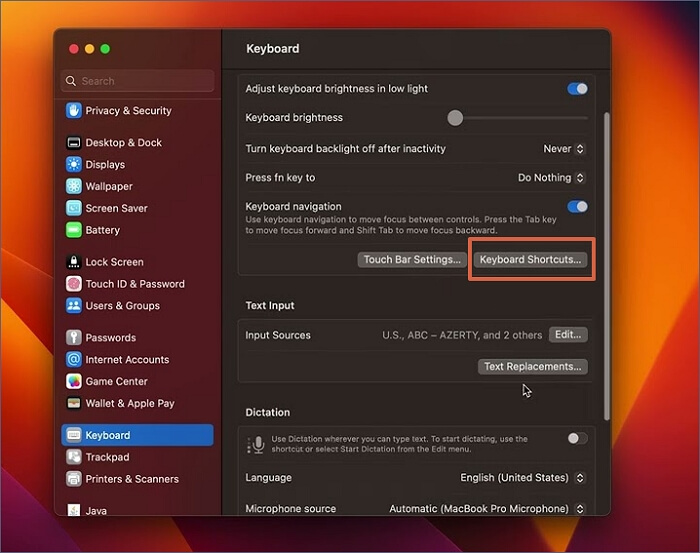Click the Internet Accounts @ icon
Screen dimensions: 700x553
[74, 359]
